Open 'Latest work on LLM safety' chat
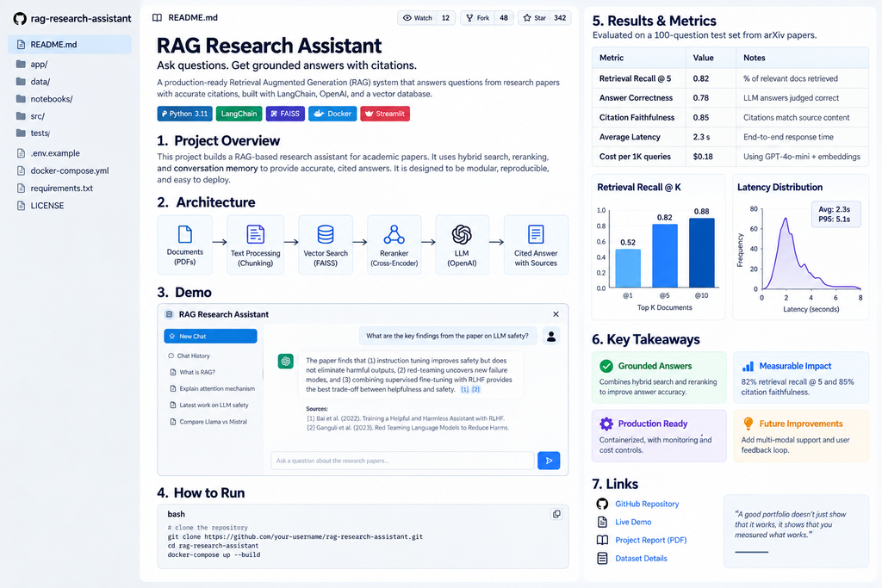 209,405
